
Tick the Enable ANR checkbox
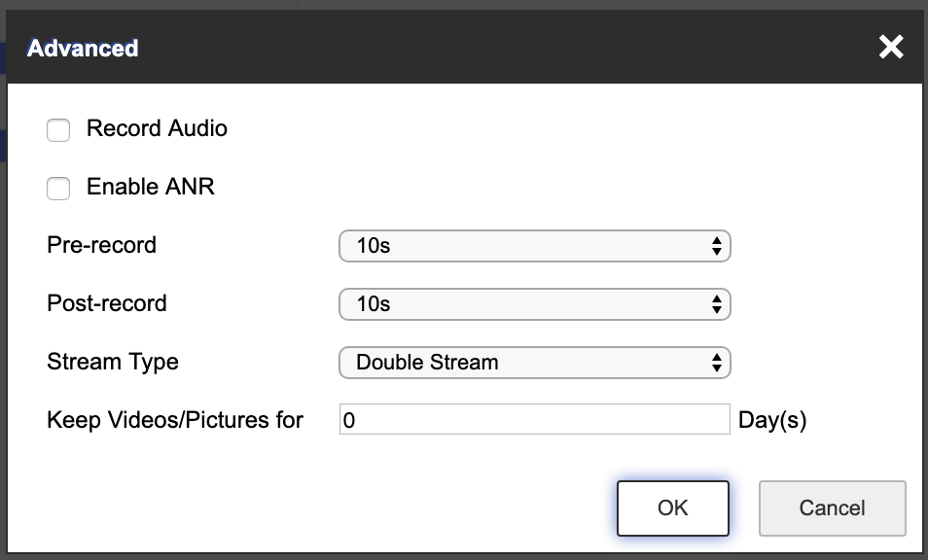point(58,189)
